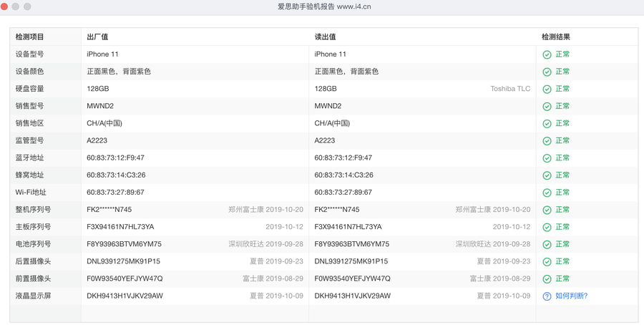Click factory Bluetooth address 60:83:73:12:F9:47
The image size is (644, 325).
115,157
